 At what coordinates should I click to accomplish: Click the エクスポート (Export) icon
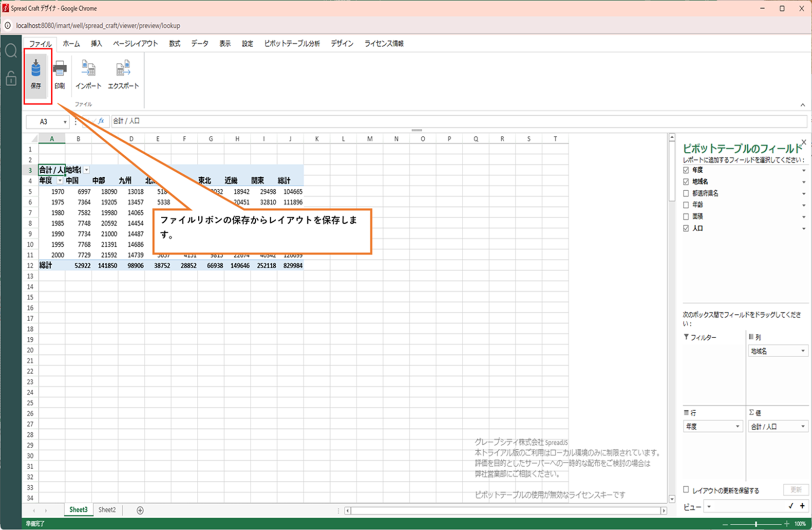[123, 74]
